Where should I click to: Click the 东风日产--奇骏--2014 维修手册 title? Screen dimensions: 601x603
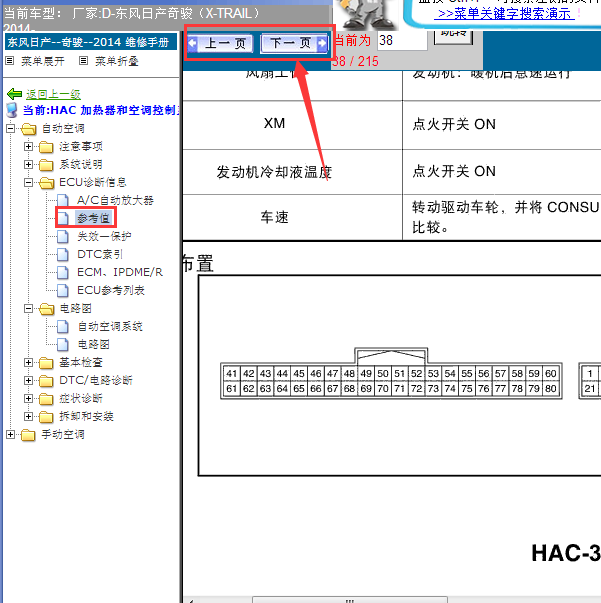(x=88, y=42)
